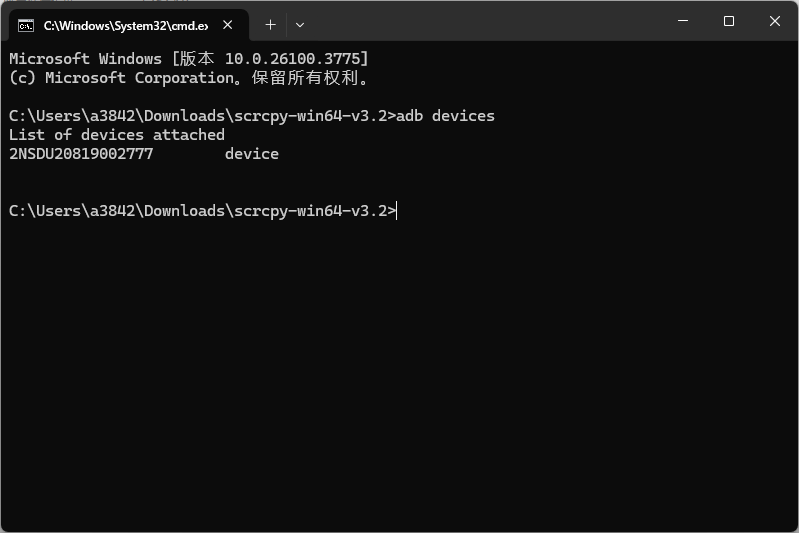The image size is (799, 533).
Task: Minimize the terminal window
Action: click(x=683, y=21)
